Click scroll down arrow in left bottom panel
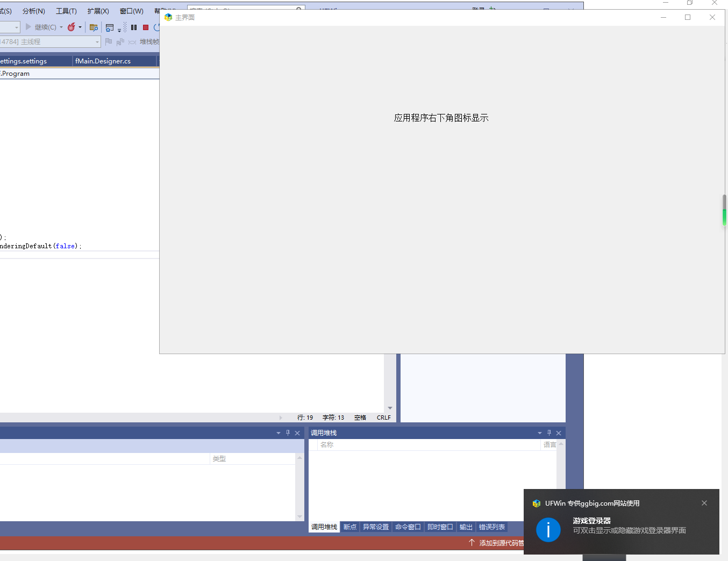Screen dimensions: 728x561 click(300, 517)
